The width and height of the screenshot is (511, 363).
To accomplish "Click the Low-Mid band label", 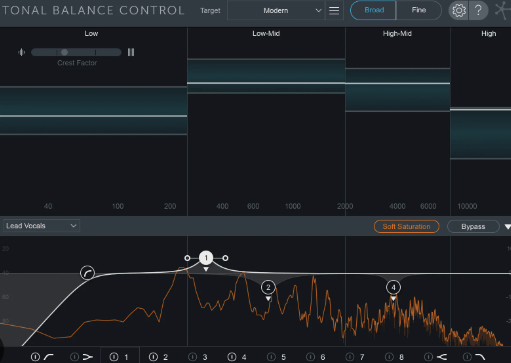I will click(x=266, y=34).
